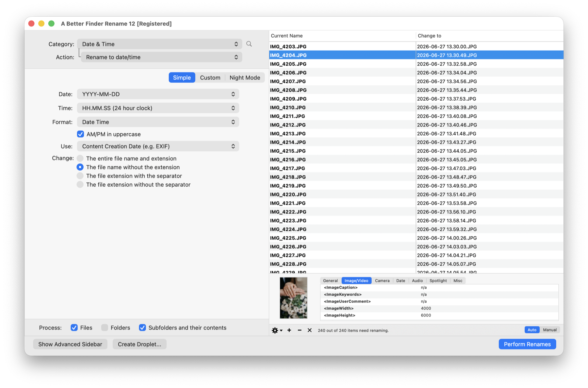Open the General metadata tab
This screenshot has height=388, width=588.
pos(330,280)
